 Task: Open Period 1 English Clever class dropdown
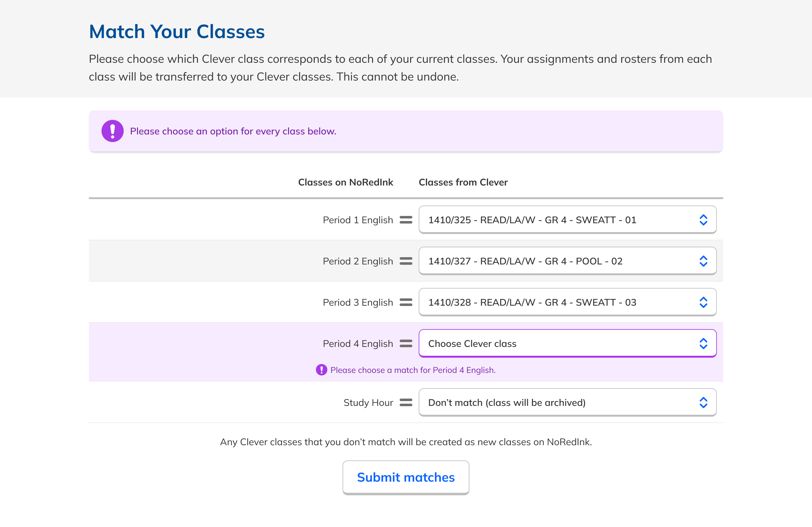click(567, 220)
